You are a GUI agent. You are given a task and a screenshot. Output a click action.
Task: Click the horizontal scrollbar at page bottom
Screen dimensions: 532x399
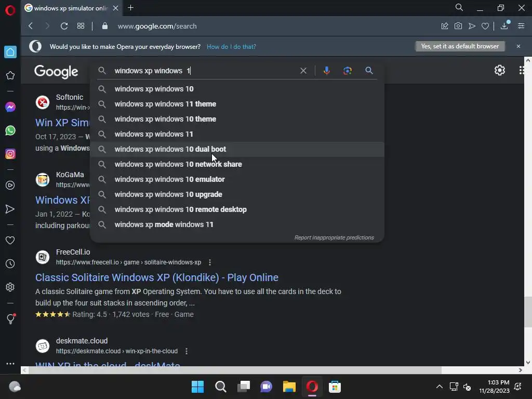point(235,370)
